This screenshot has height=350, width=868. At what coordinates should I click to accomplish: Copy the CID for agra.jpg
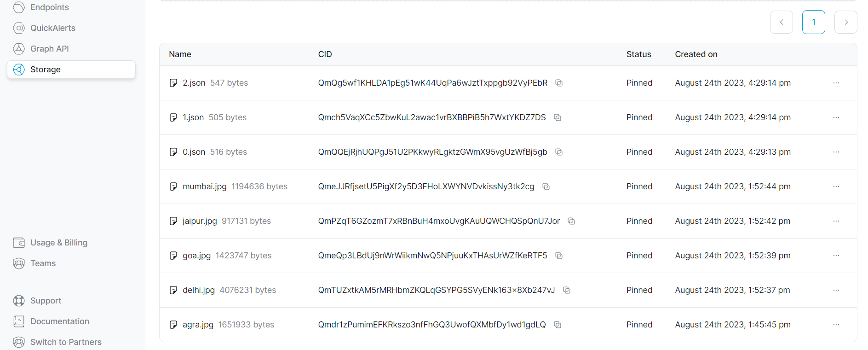[x=558, y=325]
